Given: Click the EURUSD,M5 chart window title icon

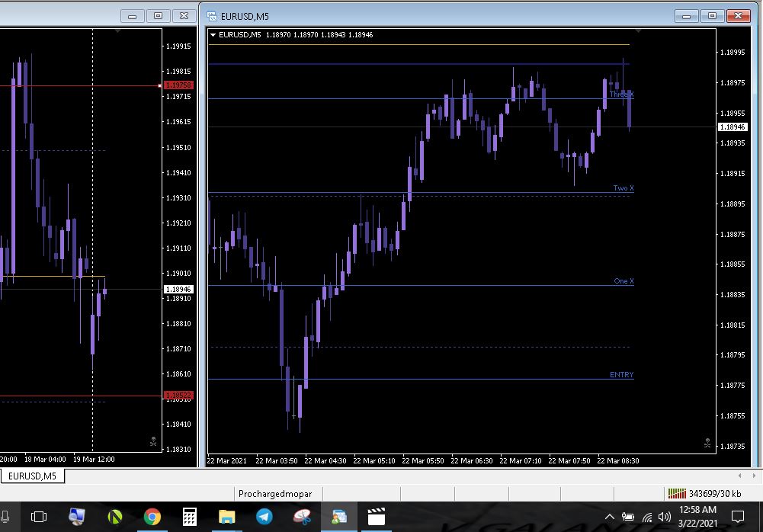Looking at the screenshot, I should coord(210,16).
